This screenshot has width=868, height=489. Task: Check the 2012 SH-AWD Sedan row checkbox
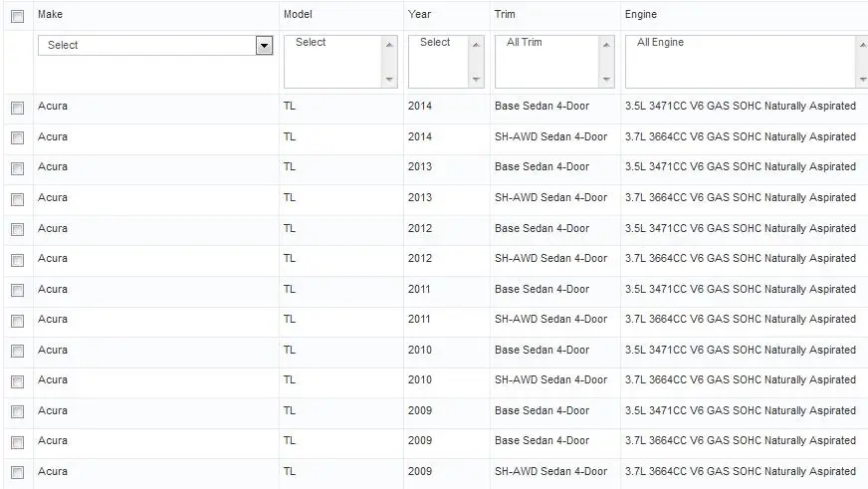[x=18, y=260]
